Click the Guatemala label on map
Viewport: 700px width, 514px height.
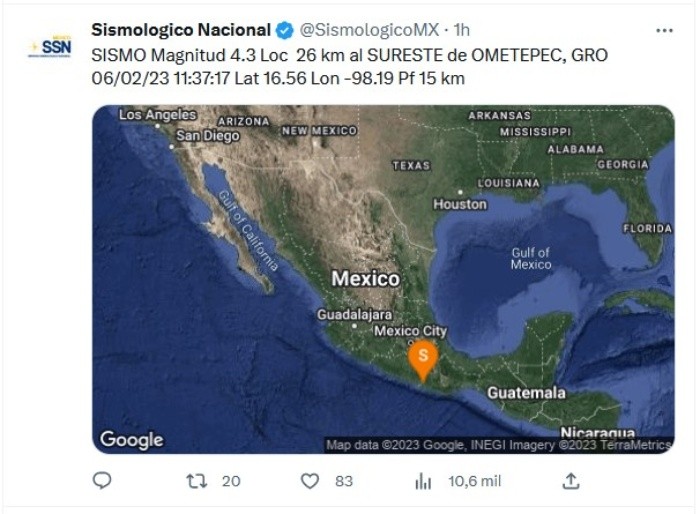pyautogui.click(x=526, y=393)
